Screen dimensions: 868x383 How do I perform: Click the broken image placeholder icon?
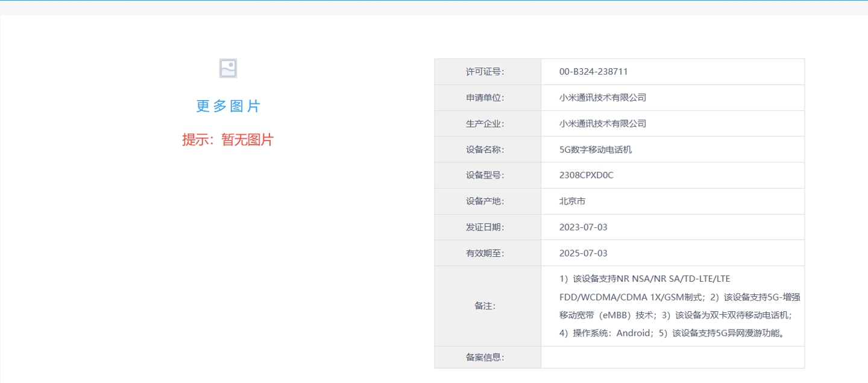pyautogui.click(x=228, y=68)
